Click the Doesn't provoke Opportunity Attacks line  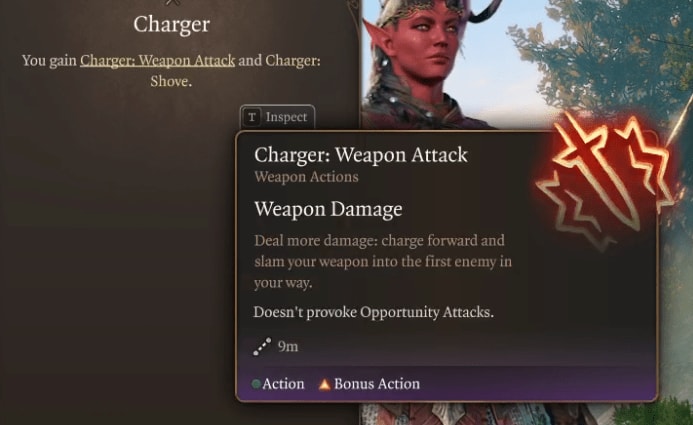point(373,312)
